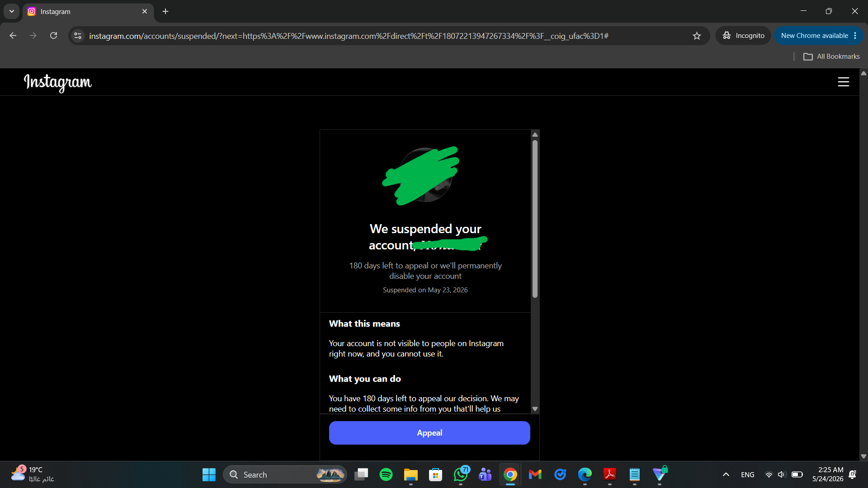Bookmark this tab with the star icon

697,36
